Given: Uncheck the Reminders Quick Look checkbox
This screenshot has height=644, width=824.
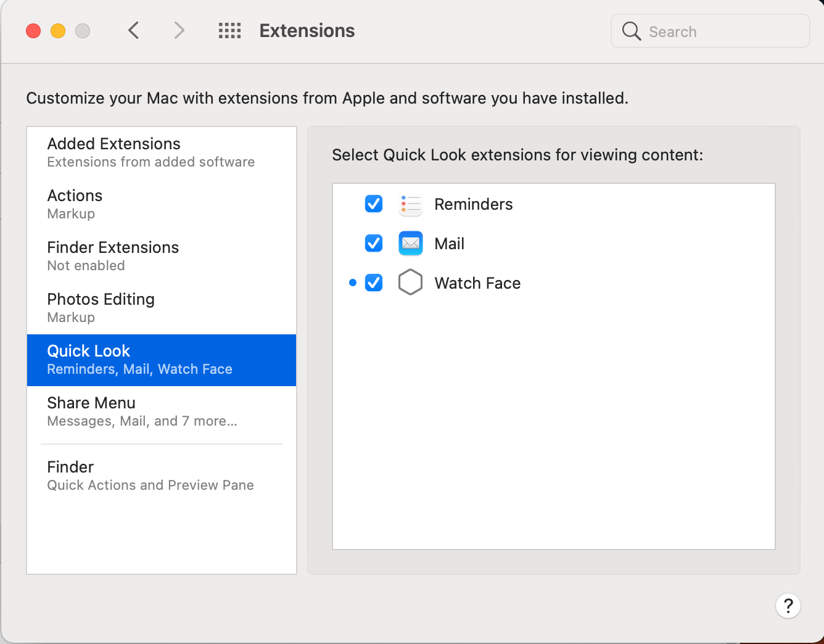Looking at the screenshot, I should (x=374, y=204).
